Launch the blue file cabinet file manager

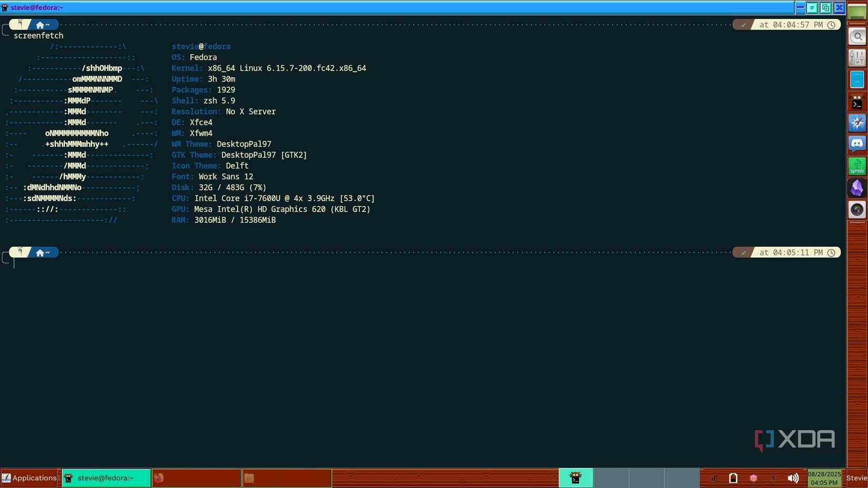857,79
